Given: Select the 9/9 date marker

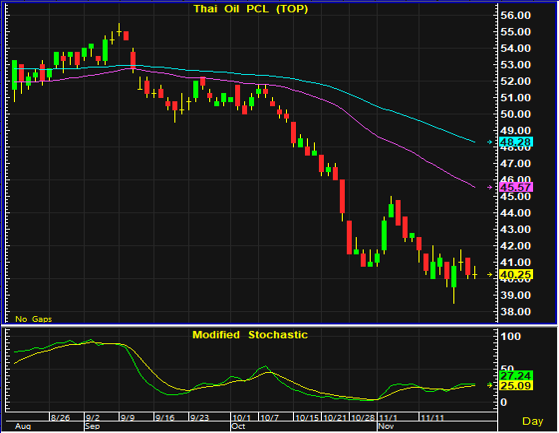Looking at the screenshot, I should 127,417.
